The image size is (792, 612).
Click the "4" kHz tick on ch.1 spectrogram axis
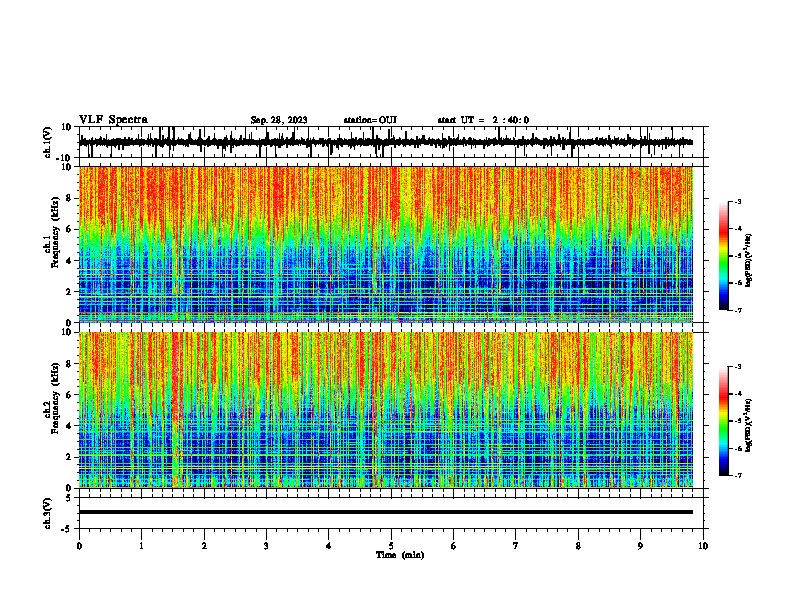pos(70,261)
